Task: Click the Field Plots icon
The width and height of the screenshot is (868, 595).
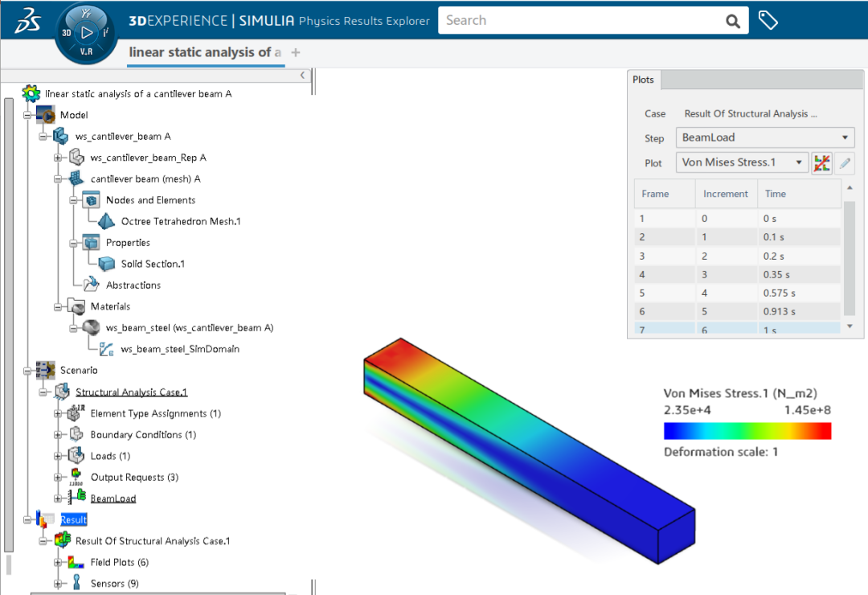Action: (x=77, y=562)
